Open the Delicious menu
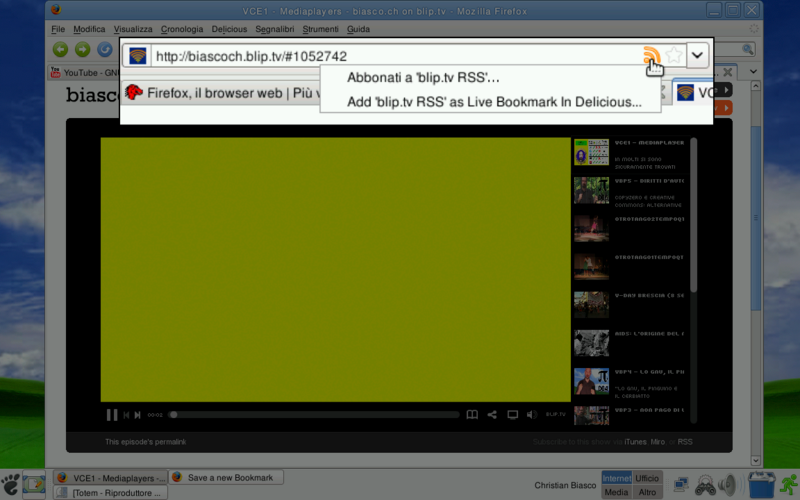 point(229,29)
